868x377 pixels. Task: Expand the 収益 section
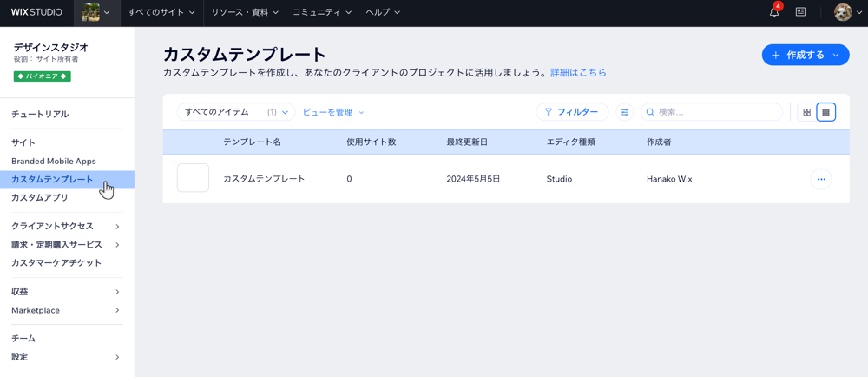pyautogui.click(x=67, y=292)
